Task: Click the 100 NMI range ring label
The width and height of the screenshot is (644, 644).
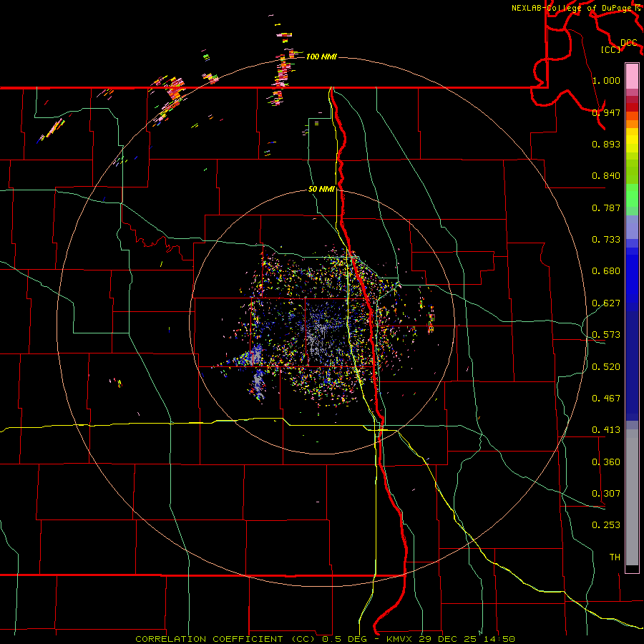Action: (321, 57)
